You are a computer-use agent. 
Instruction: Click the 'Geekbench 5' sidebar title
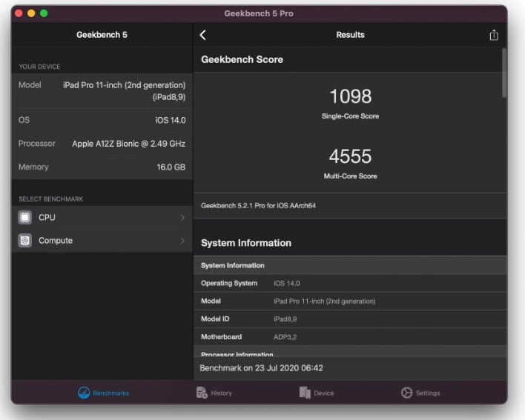point(102,35)
